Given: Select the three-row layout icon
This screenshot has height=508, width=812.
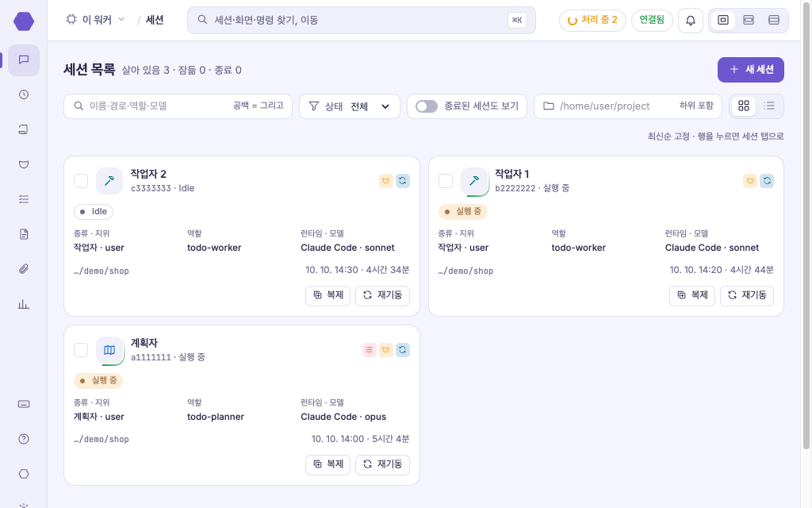Looking at the screenshot, I should [774, 20].
